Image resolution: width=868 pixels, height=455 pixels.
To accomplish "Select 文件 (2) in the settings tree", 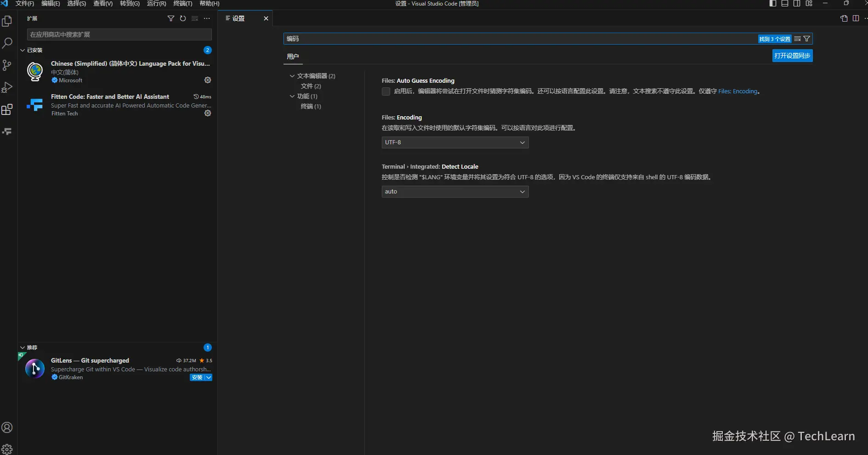I will coord(311,86).
